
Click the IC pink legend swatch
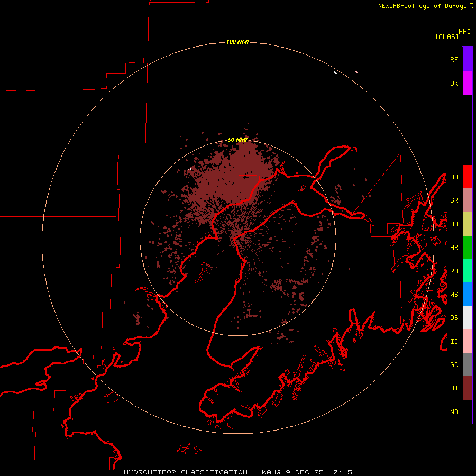pos(467,341)
